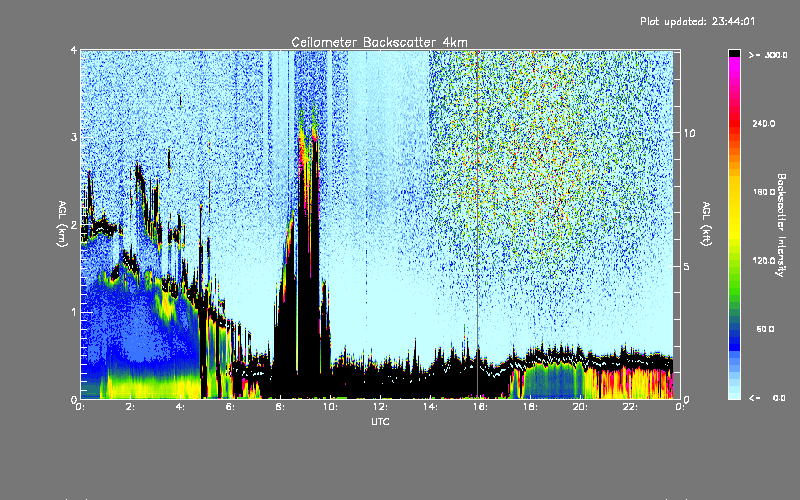Click the '4:' hour label on the UTC axis
Image resolution: width=800 pixels, height=500 pixels.
pyautogui.click(x=180, y=407)
